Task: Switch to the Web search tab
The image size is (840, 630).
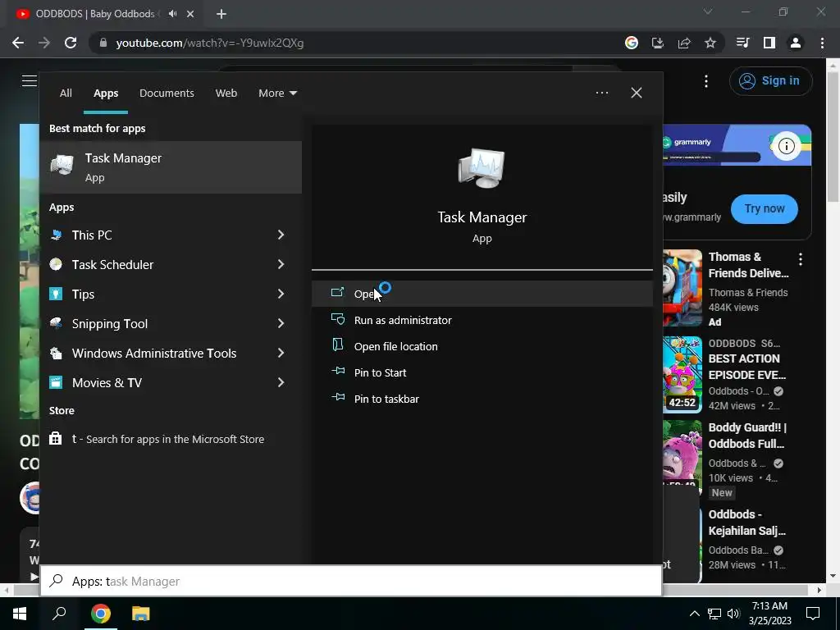Action: click(226, 94)
